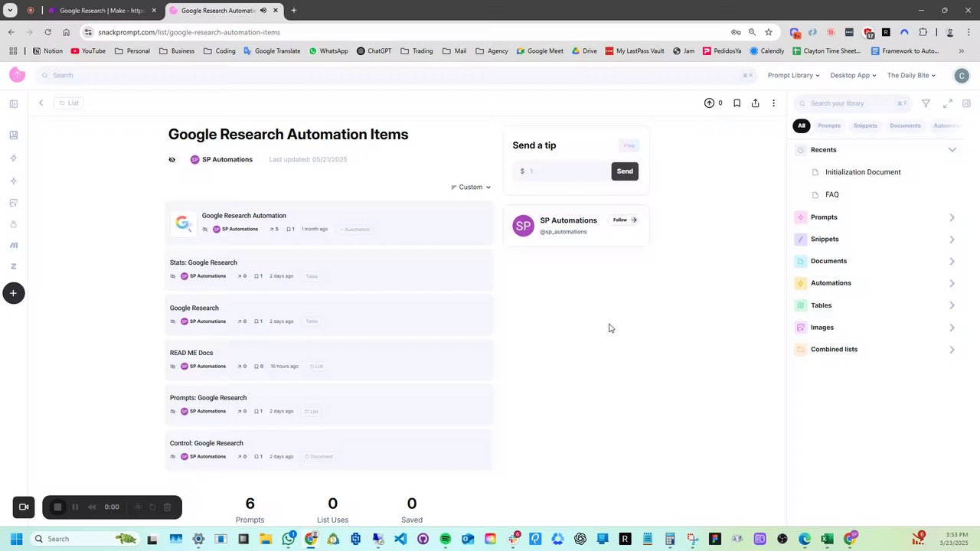The height and width of the screenshot is (551, 980).
Task: Open the Desktop App dropdown
Action: 854,75
